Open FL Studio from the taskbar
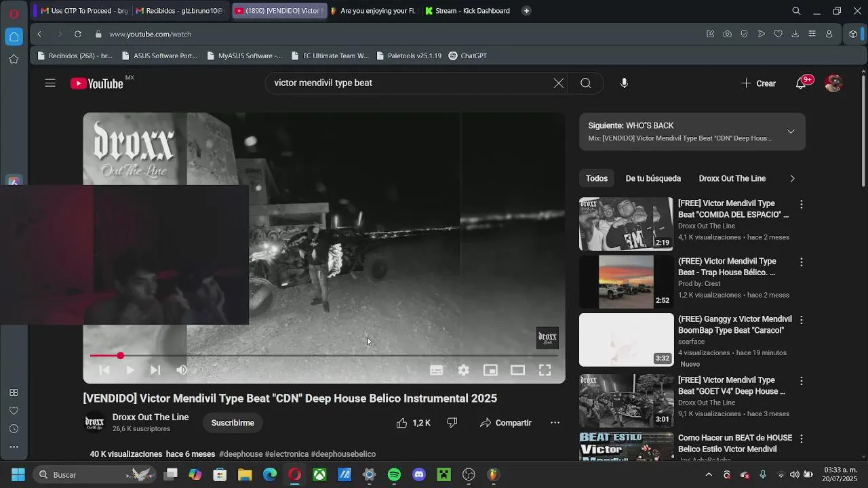 (494, 474)
